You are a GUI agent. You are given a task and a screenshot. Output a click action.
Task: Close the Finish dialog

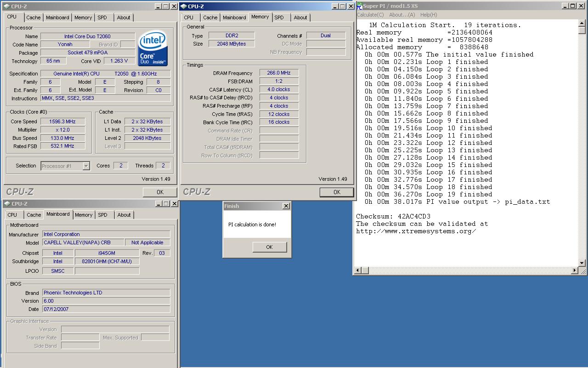[x=286, y=206]
